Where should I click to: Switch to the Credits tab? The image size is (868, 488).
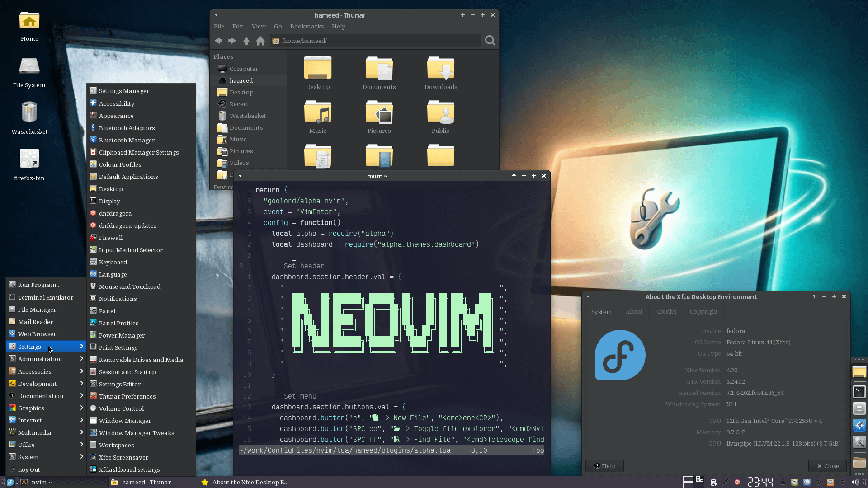pos(666,312)
